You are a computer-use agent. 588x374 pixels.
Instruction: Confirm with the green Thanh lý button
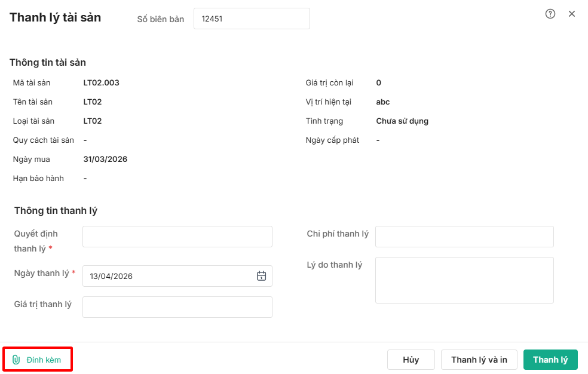tap(550, 360)
